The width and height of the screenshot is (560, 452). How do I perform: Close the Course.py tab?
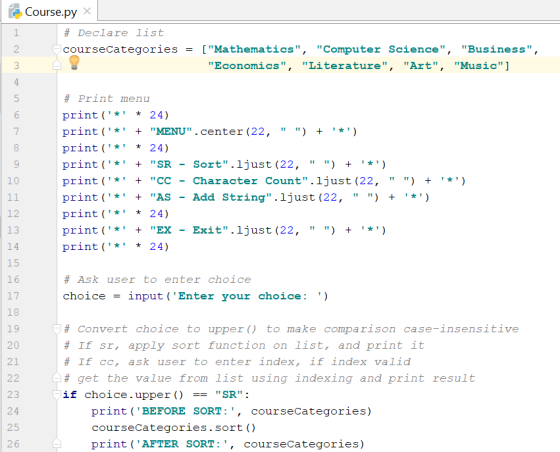pos(87,11)
